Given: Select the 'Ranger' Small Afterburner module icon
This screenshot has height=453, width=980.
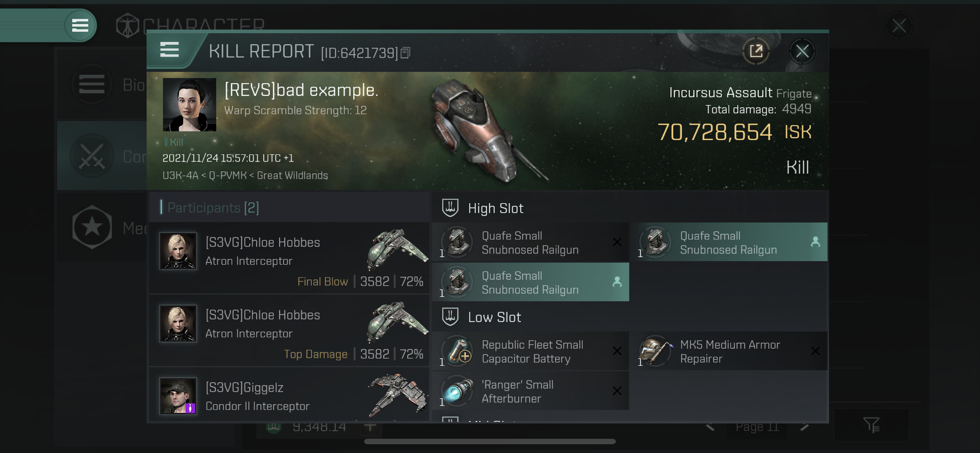Looking at the screenshot, I should coord(458,391).
